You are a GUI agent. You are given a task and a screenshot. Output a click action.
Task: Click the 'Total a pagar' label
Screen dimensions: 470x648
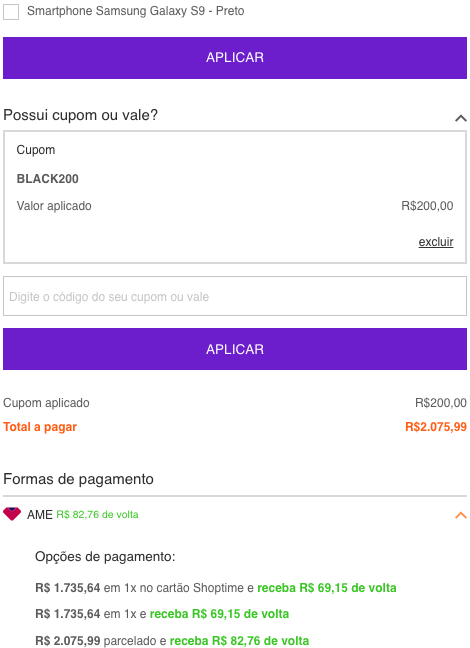pyautogui.click(x=40, y=427)
